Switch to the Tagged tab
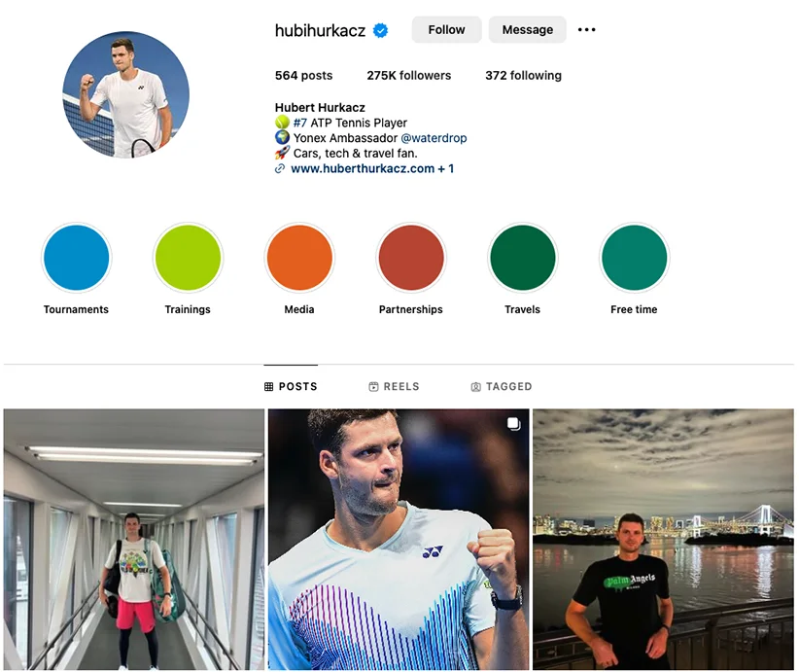Viewport: 799px width, 672px height. click(x=502, y=386)
